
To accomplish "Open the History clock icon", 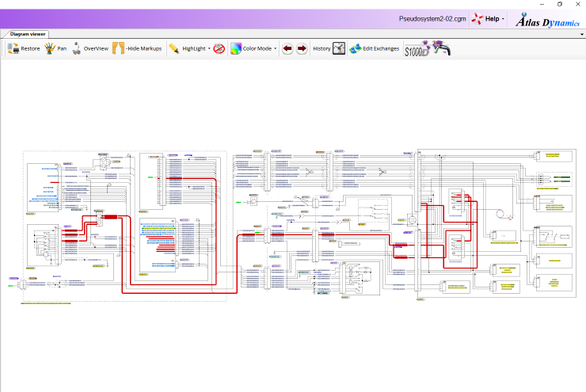I will coord(339,48).
